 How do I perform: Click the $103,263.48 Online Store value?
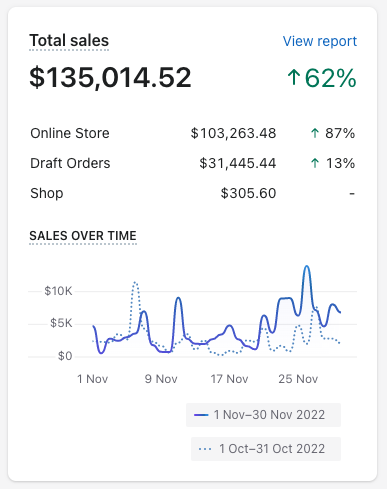[x=233, y=133]
